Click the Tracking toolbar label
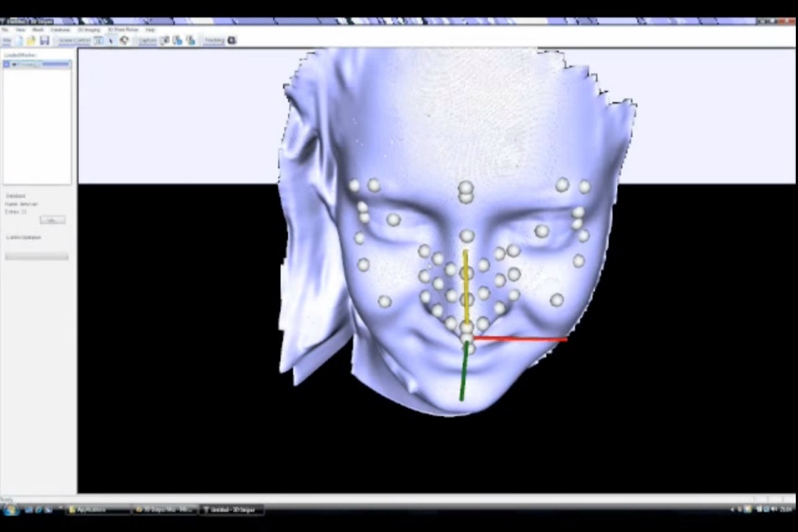Viewport: 798px width, 532px height. click(x=214, y=41)
